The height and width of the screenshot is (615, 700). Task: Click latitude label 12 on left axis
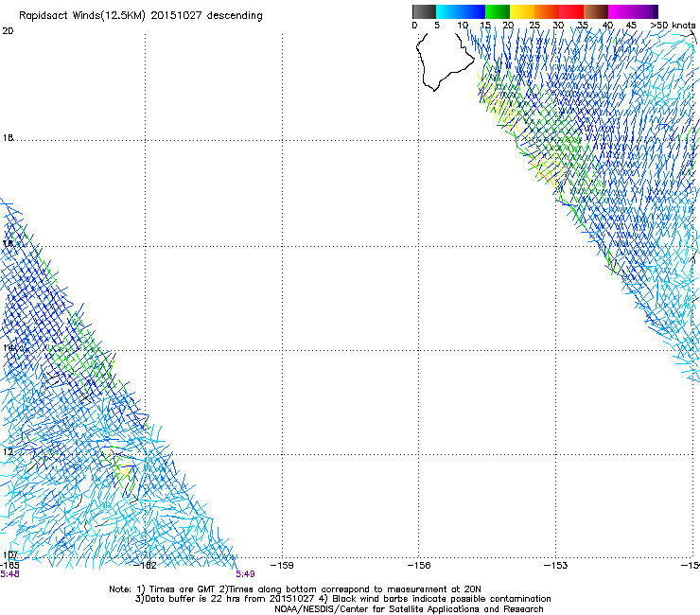(8, 451)
